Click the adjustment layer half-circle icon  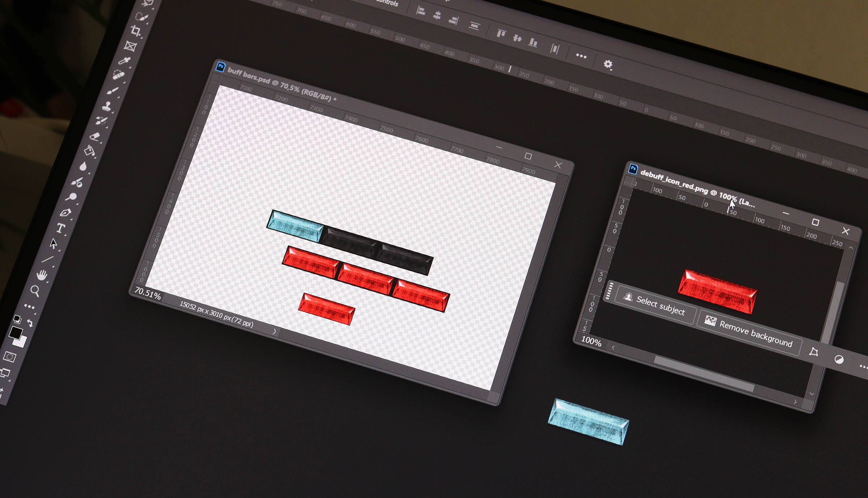(839, 359)
